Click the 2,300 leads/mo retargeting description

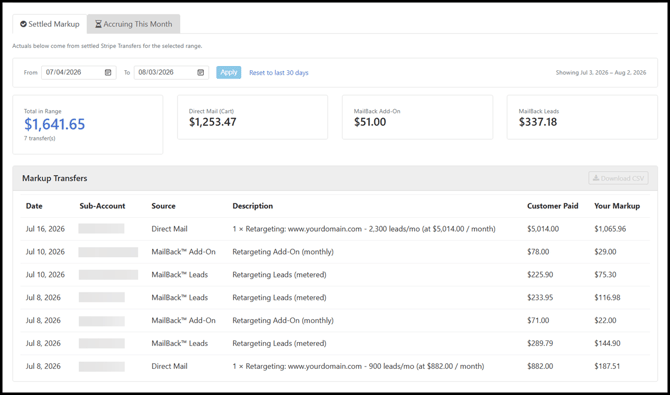364,229
